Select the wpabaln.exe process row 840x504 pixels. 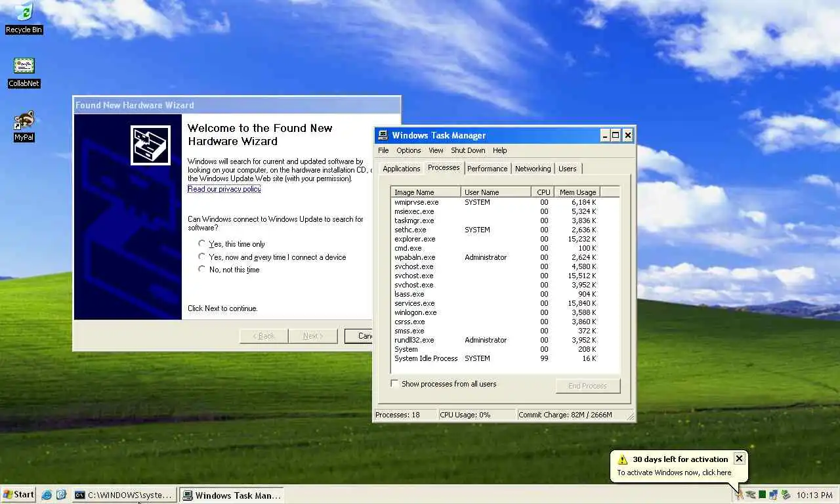pyautogui.click(x=495, y=257)
